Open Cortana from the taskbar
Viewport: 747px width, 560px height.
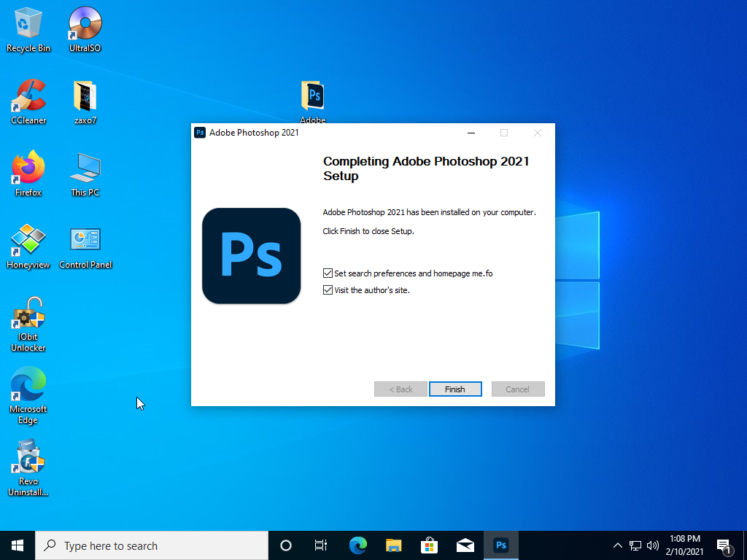pos(286,545)
